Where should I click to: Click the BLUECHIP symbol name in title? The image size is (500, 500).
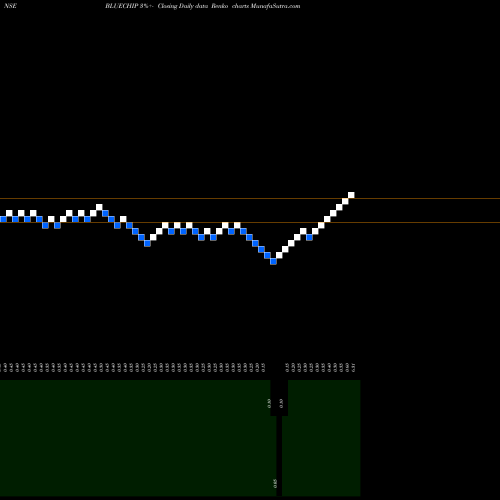point(122,6)
